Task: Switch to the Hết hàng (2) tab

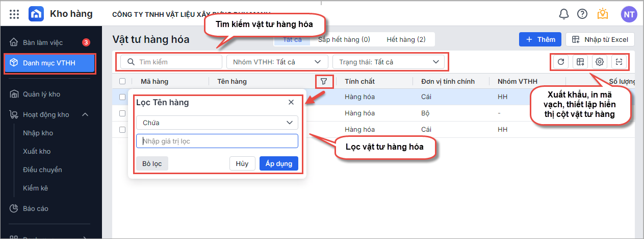Action: (x=406, y=39)
